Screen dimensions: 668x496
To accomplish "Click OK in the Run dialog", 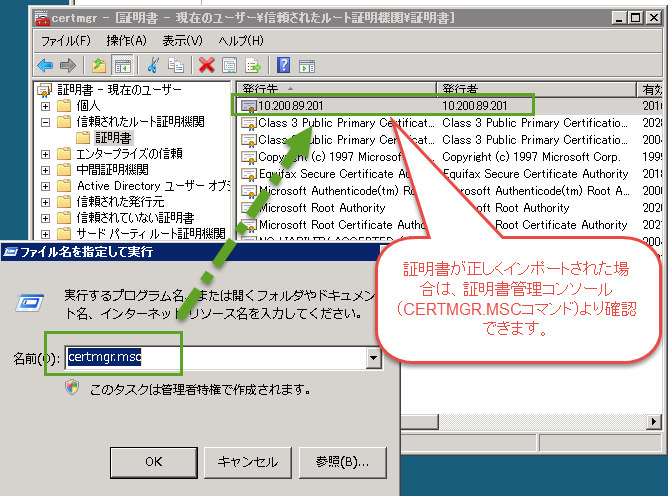I will [153, 462].
